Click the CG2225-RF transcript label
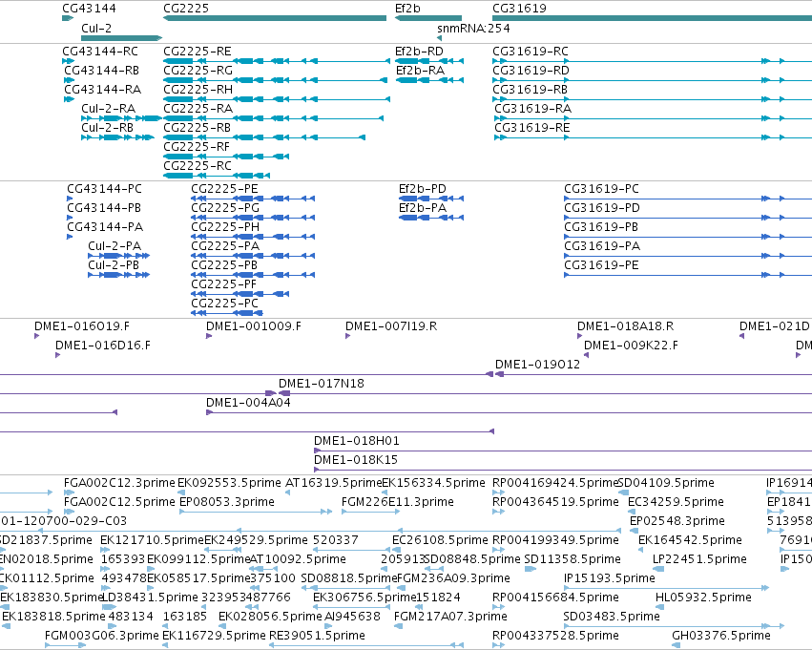 (x=197, y=147)
